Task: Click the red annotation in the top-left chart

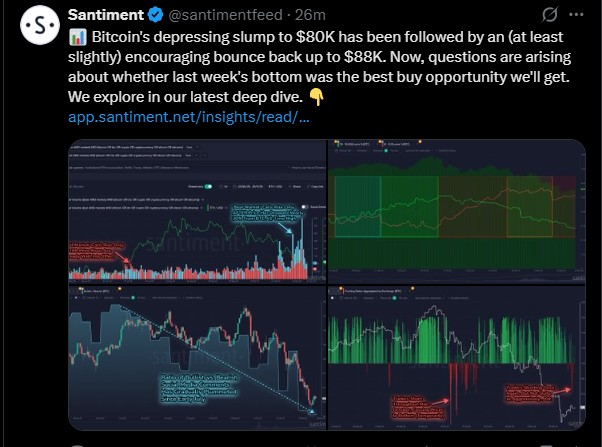Action: [x=96, y=250]
